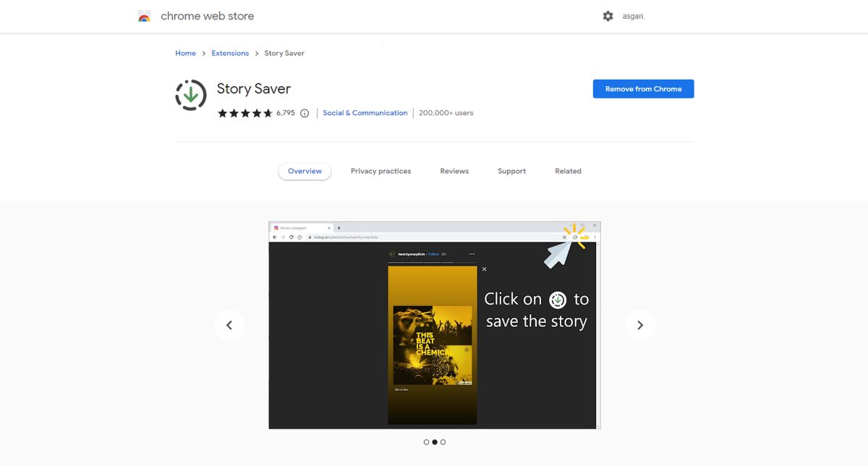868x466 pixels.
Task: Click the 200,000+ users text
Action: (x=446, y=113)
